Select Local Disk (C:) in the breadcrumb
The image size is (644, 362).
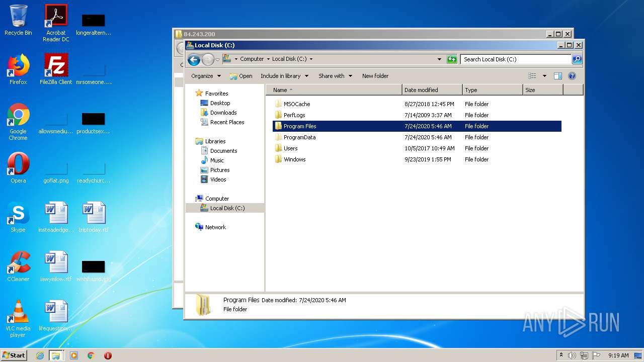click(289, 59)
